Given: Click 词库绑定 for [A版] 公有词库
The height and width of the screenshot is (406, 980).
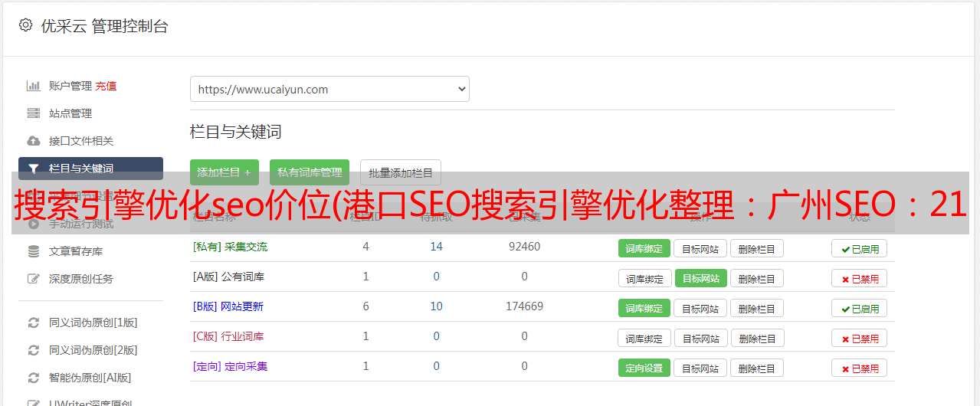Looking at the screenshot, I should 644,278.
